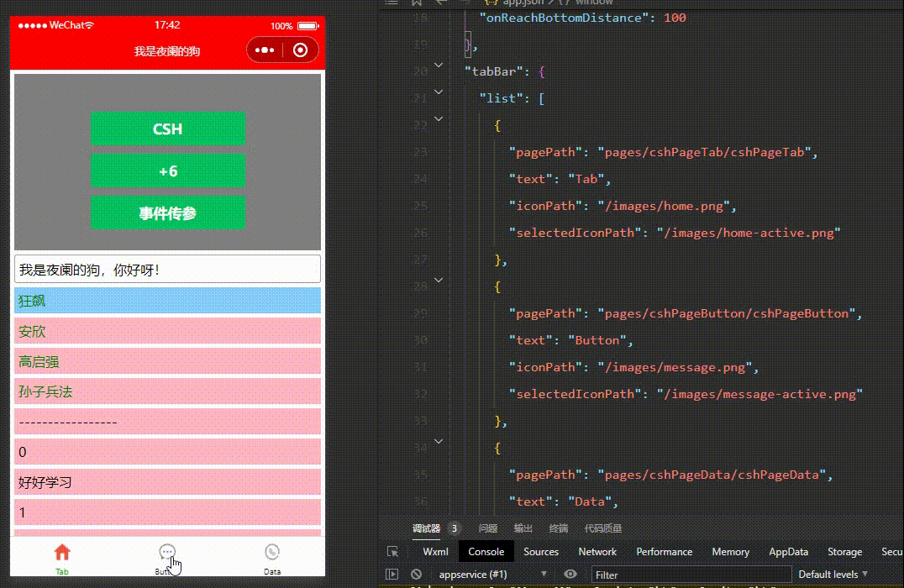This screenshot has height=588, width=904.
Task: Tap the phone icon of Data tab
Action: [x=272, y=552]
